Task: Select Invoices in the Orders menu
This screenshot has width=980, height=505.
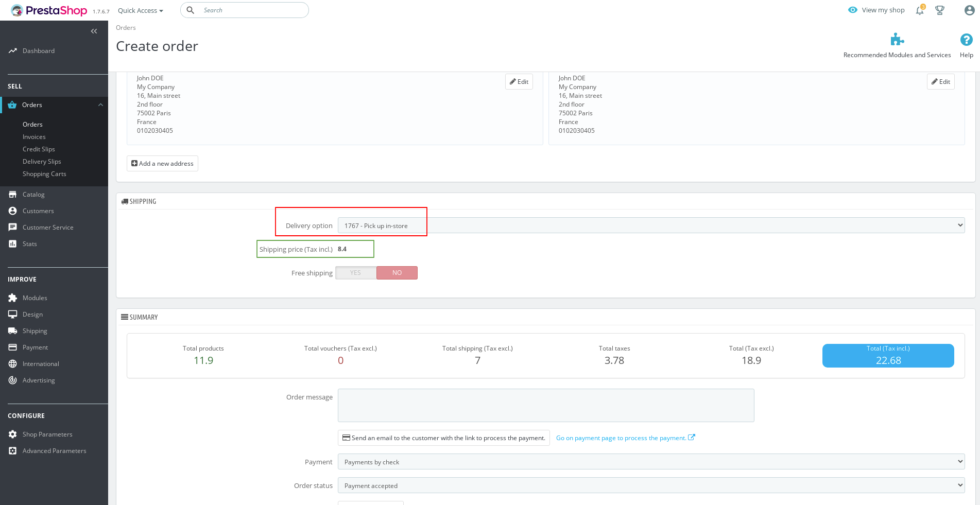Action: point(34,136)
